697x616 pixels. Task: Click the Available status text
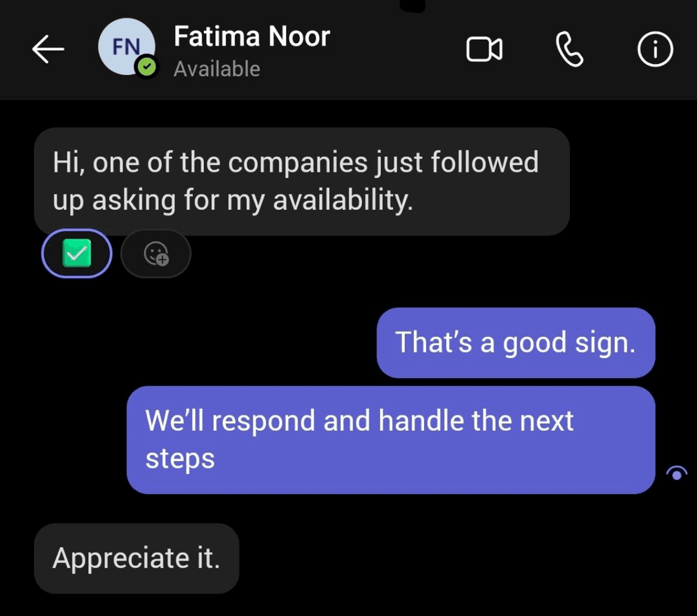[217, 69]
